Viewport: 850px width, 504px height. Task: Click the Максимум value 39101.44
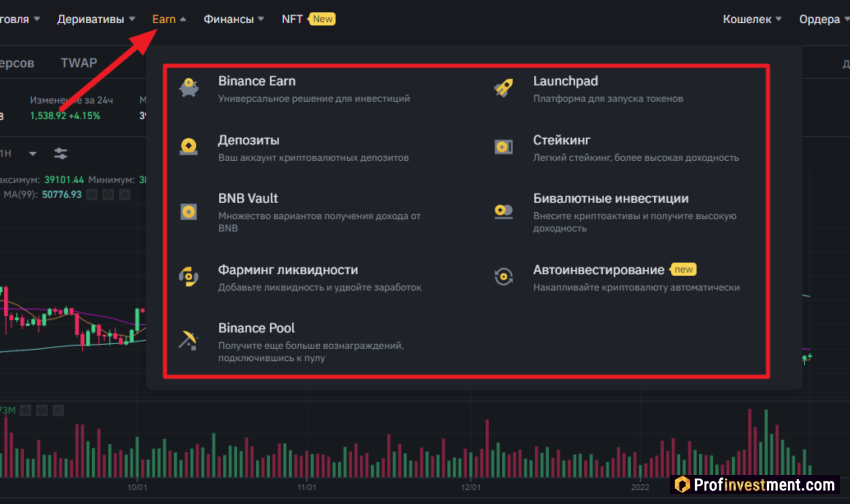64,179
